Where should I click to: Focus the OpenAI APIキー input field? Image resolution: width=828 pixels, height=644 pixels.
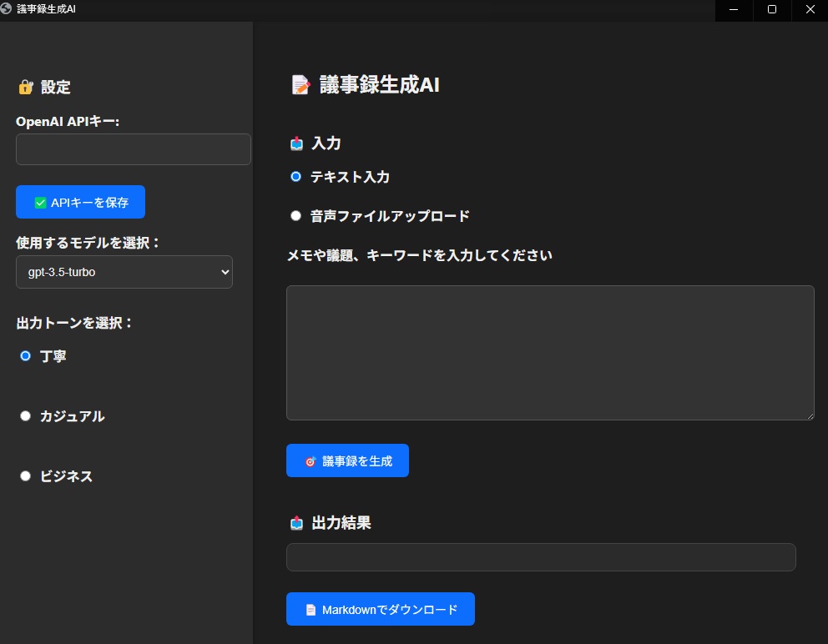(x=134, y=149)
